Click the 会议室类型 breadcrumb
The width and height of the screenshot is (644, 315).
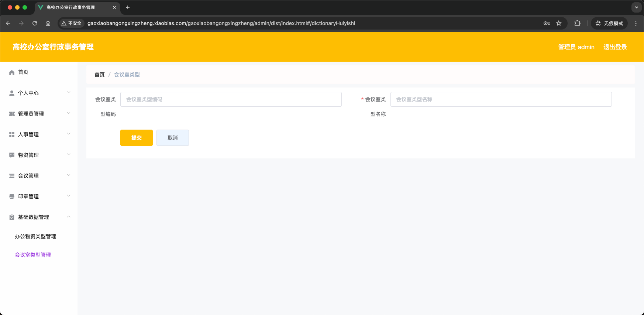point(127,75)
